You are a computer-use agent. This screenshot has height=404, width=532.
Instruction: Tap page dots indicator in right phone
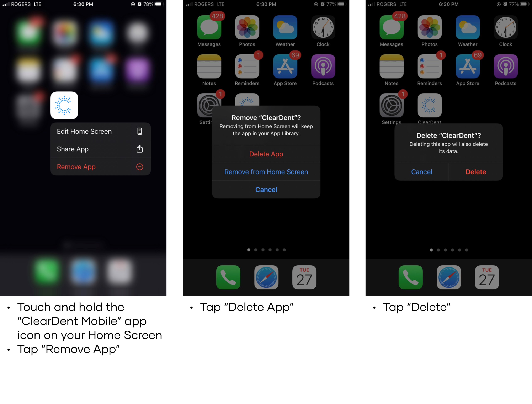[449, 250]
